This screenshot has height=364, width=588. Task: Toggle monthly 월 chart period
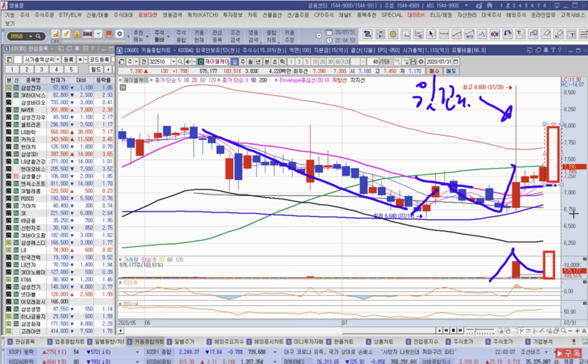tap(250, 62)
